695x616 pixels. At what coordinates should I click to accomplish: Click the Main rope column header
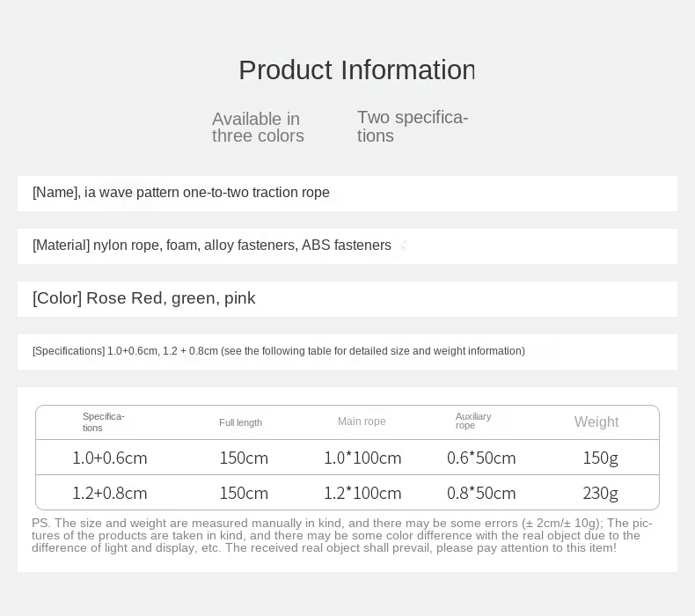(x=362, y=422)
